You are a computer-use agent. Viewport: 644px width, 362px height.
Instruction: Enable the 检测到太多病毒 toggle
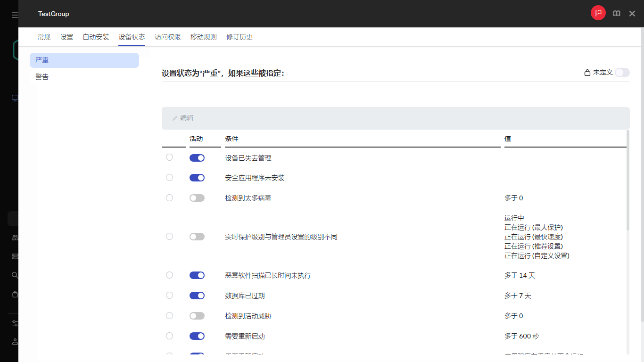point(197,197)
